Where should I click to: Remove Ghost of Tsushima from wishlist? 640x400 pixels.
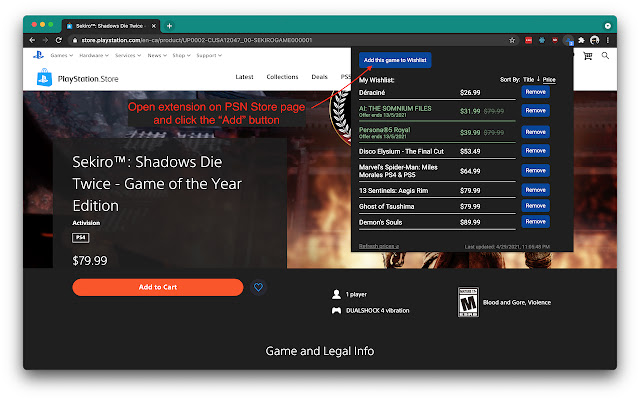click(536, 206)
